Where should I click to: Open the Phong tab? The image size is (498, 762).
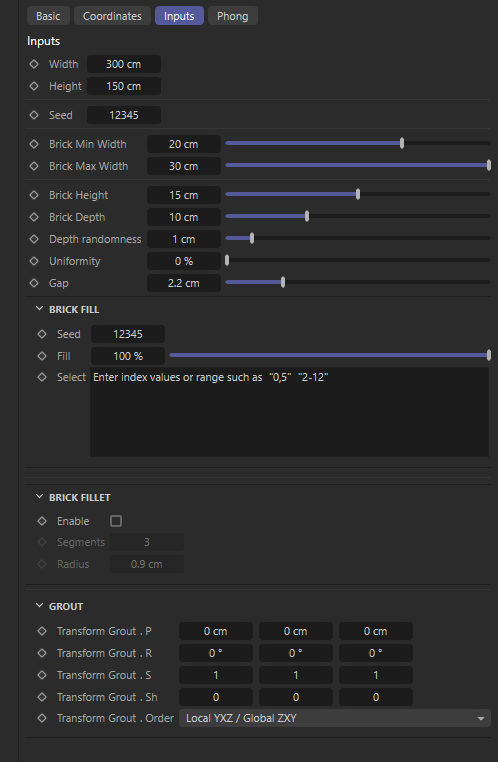point(233,16)
